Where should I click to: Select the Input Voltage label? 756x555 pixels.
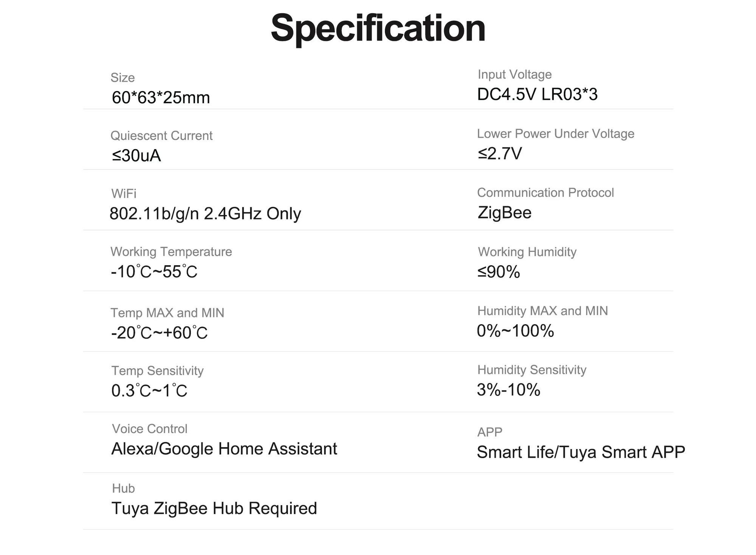[x=514, y=75]
